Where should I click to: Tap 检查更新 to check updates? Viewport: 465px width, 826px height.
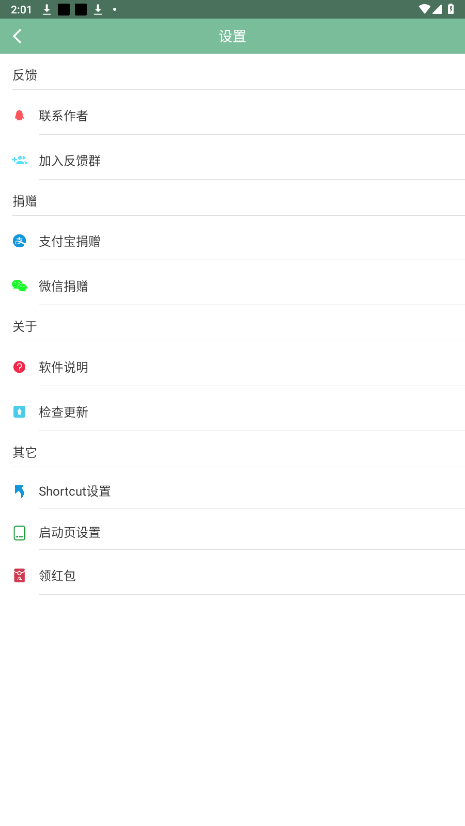click(x=232, y=412)
